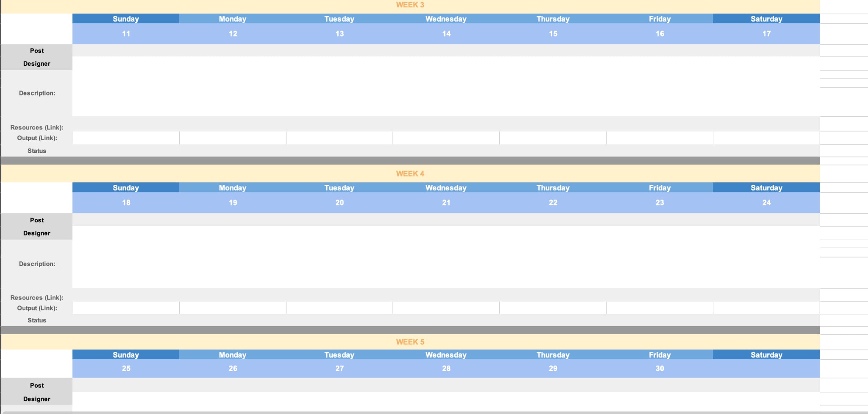868x414 pixels.
Task: Select Friday 30 date cell in Week 5
Action: tap(660, 369)
